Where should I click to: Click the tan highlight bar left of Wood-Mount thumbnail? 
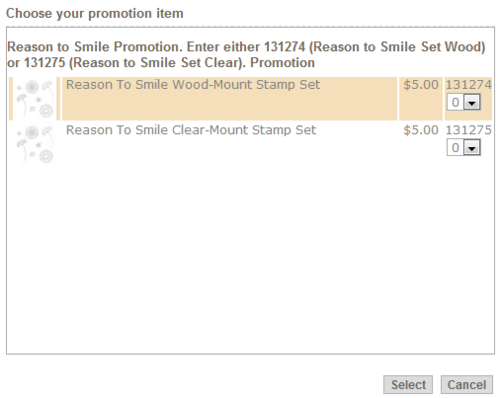tap(11, 99)
